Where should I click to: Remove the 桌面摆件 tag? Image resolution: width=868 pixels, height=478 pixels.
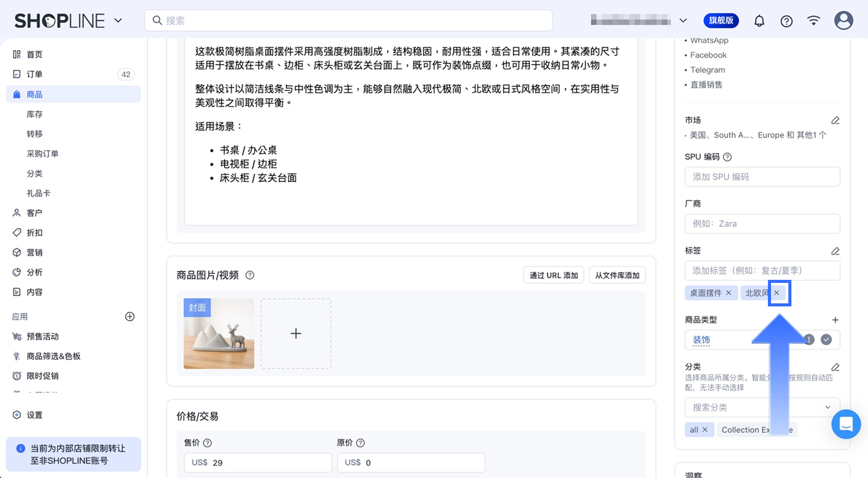(729, 293)
